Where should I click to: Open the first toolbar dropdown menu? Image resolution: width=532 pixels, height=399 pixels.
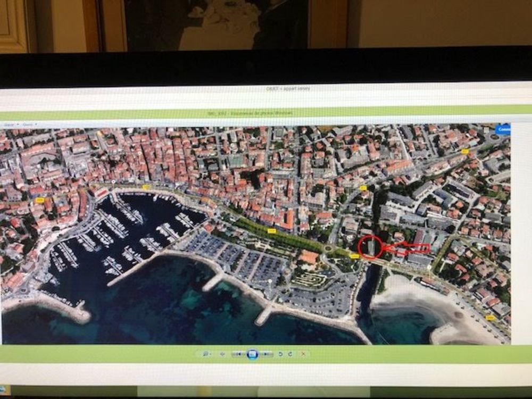tap(11, 124)
